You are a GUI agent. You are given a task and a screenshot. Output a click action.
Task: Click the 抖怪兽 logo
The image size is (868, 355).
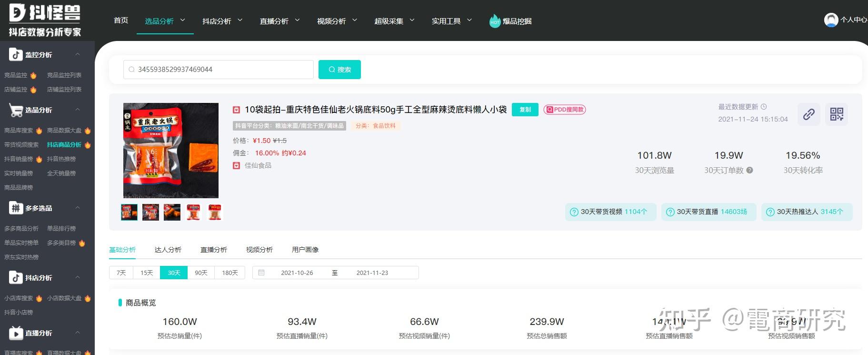[45, 20]
